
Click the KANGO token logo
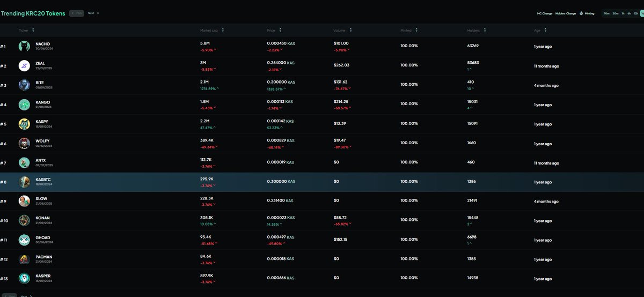[x=24, y=105]
